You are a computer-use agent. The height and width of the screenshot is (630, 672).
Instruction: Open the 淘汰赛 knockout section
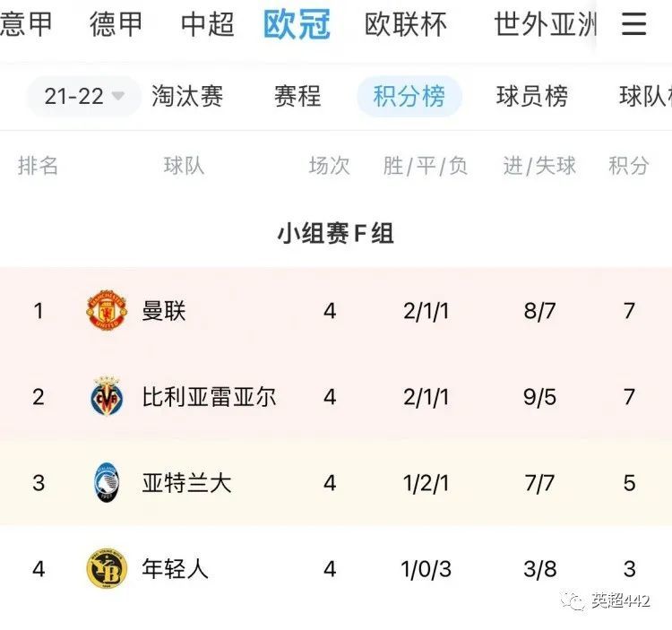coord(187,96)
